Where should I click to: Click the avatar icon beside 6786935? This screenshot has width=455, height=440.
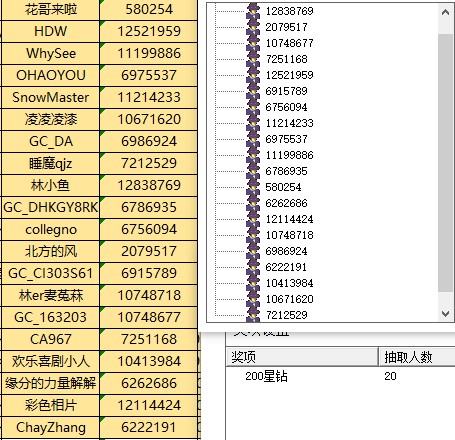pos(253,171)
